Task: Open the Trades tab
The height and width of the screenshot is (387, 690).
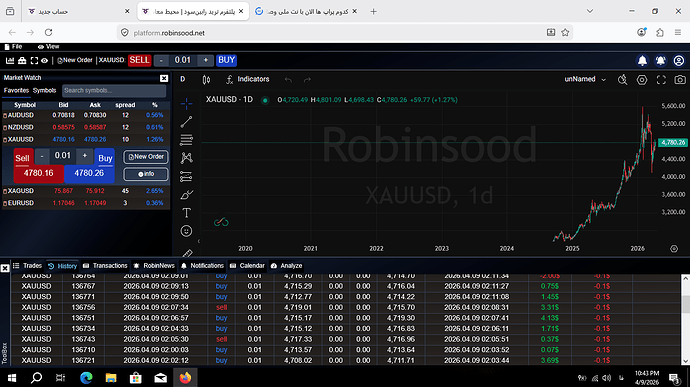Action: pos(27,266)
